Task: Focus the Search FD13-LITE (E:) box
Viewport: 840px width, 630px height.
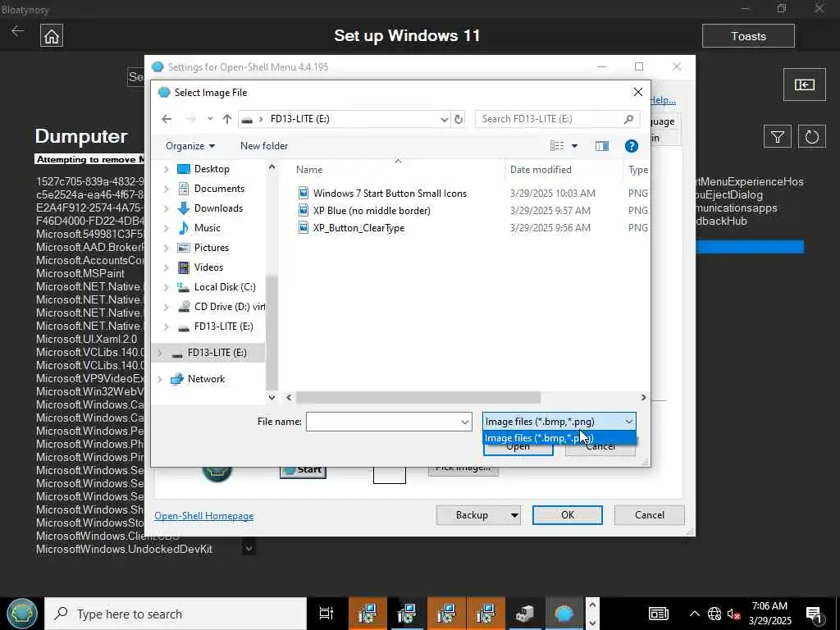Action: click(558, 119)
